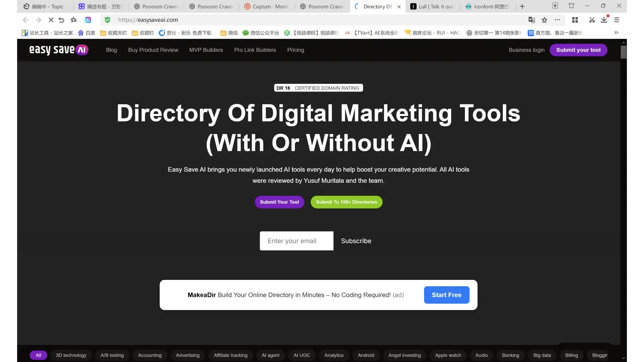This screenshot has height=362, width=644.
Task: Bookmark this page with the star icon
Action: pos(544,20)
